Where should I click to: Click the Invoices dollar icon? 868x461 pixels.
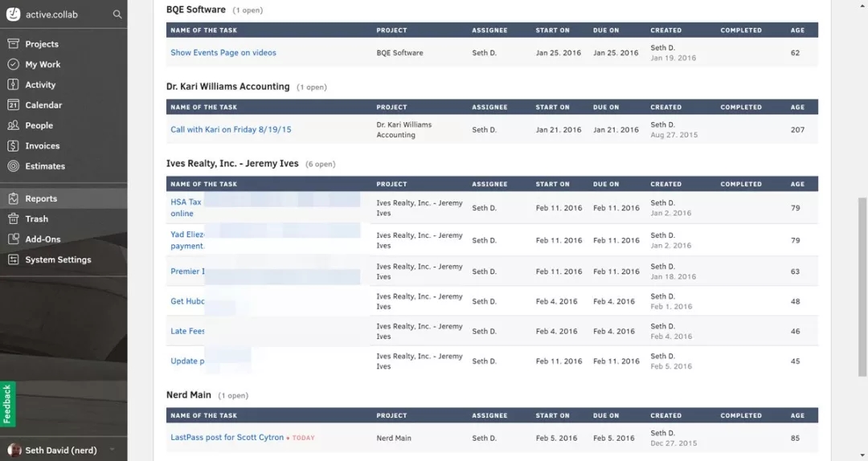[14, 146]
